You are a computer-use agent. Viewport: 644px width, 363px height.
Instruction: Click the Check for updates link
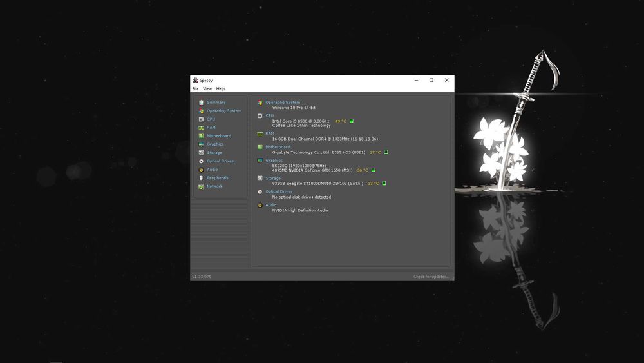tap(431, 277)
